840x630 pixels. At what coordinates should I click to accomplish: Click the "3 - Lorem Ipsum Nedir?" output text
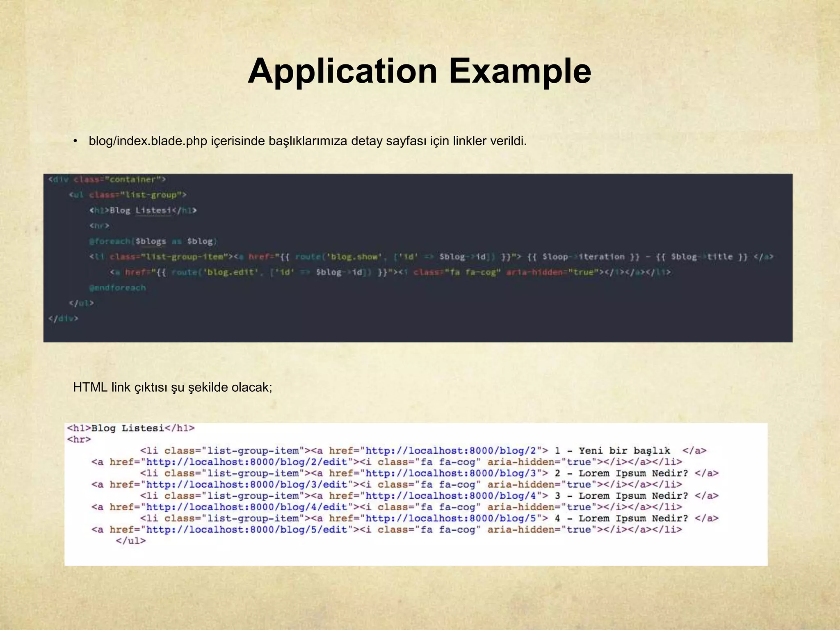[621, 496]
